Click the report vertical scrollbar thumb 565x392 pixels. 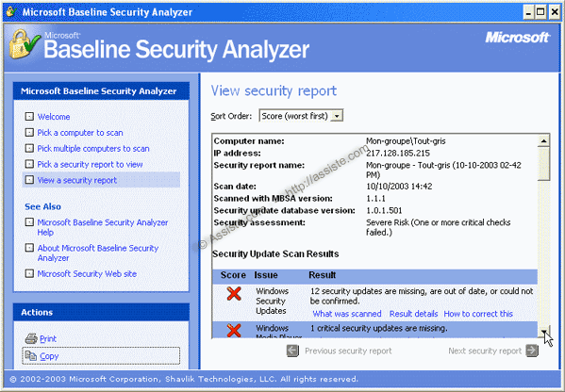pyautogui.click(x=543, y=163)
